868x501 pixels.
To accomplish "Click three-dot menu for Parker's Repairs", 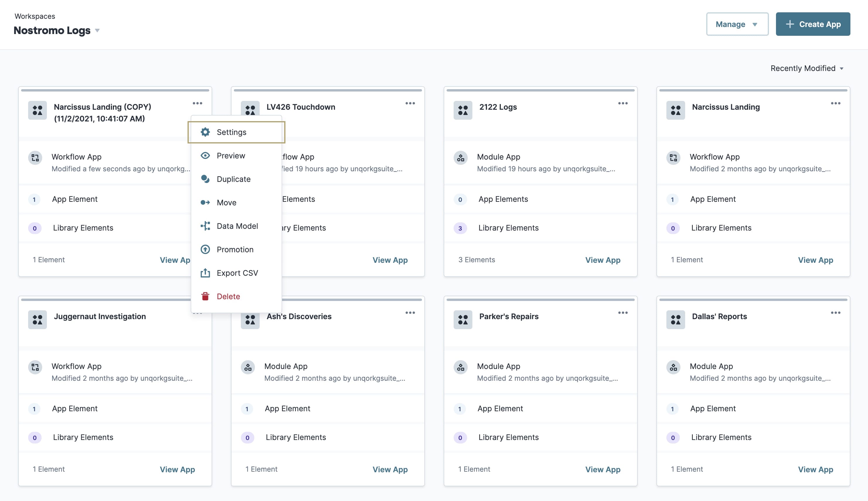I will (x=622, y=312).
